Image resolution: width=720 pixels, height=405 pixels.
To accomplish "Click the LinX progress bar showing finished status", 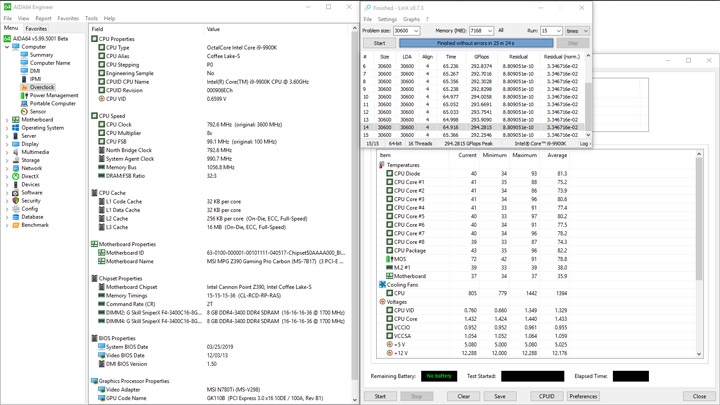I will pos(476,43).
